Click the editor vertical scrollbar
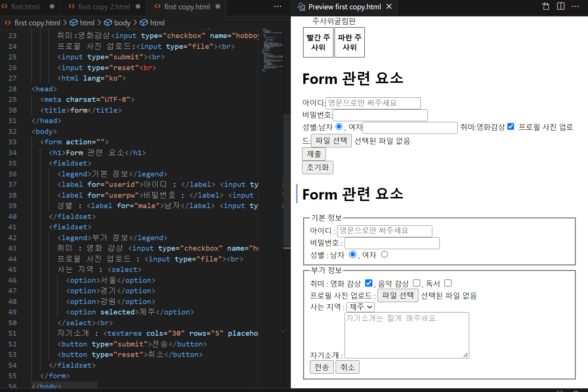The height and width of the screenshot is (392, 588). coord(287,181)
